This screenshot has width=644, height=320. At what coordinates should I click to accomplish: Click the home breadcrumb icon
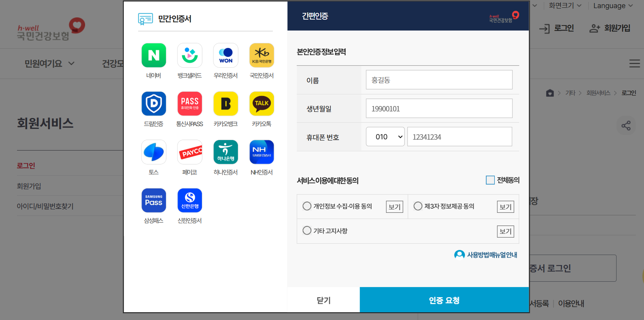(550, 93)
